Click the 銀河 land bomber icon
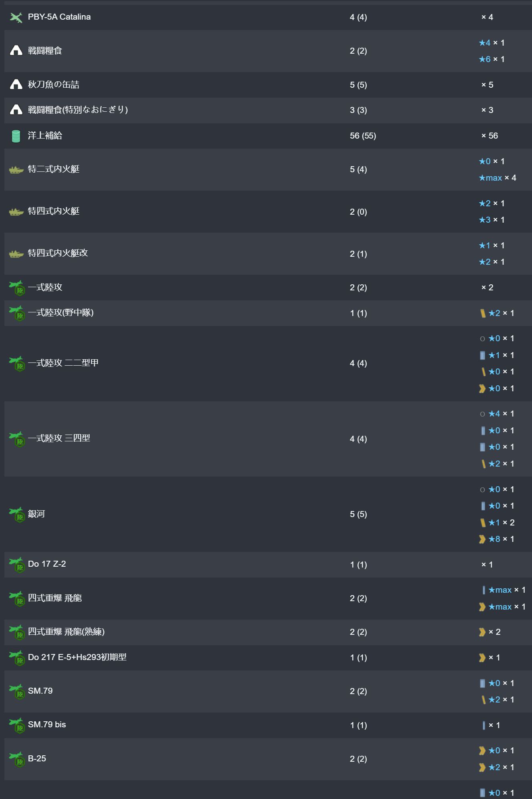Viewport: 532px width, 799px height. [17, 514]
